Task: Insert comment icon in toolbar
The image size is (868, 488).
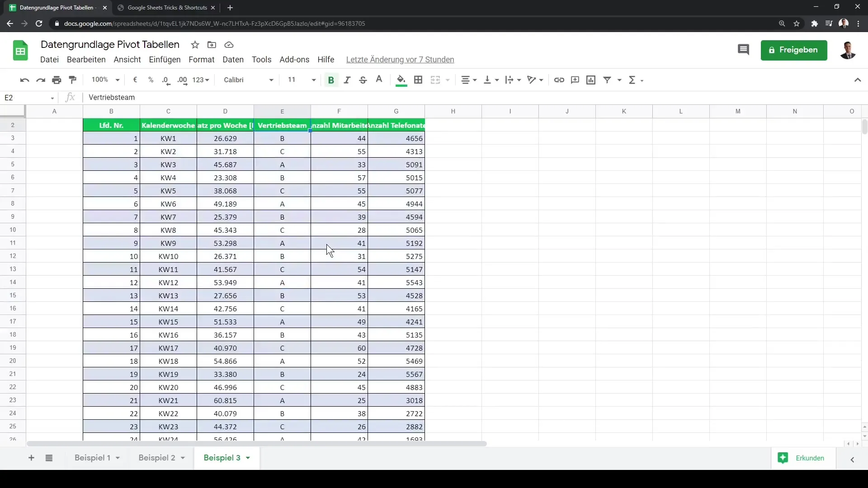Action: click(575, 80)
